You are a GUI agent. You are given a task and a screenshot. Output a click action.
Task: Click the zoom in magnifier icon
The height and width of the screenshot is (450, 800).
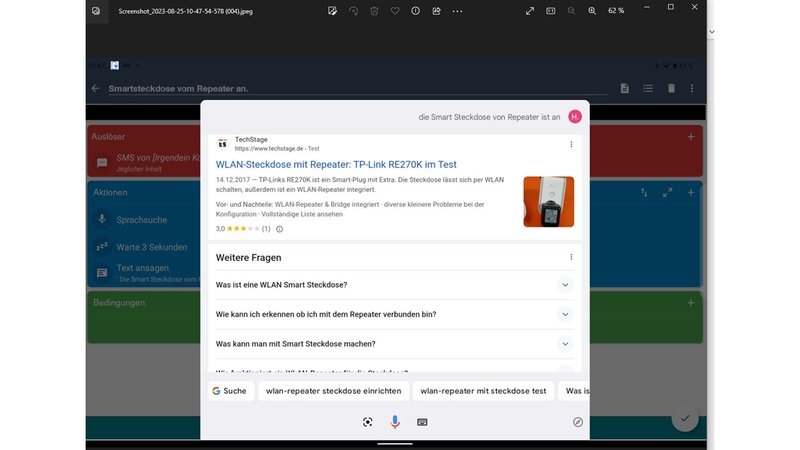tap(592, 11)
